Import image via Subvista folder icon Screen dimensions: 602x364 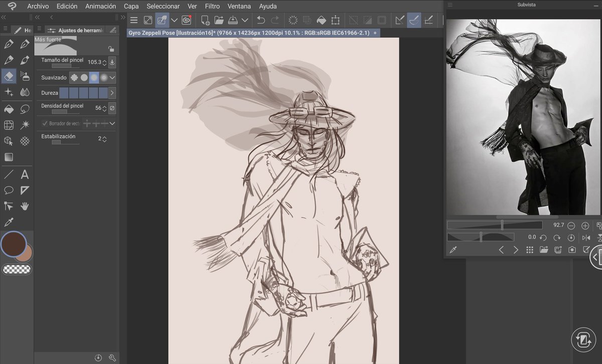point(544,250)
